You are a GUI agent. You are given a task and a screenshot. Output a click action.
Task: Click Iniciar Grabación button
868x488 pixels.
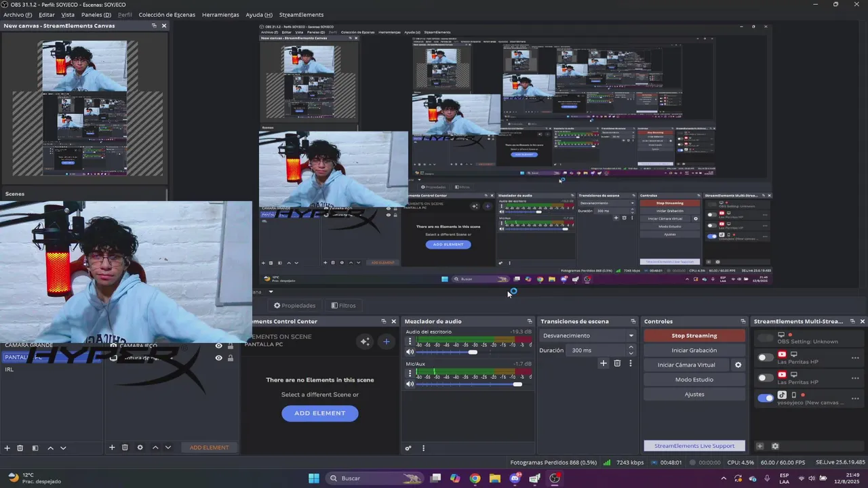tap(694, 350)
